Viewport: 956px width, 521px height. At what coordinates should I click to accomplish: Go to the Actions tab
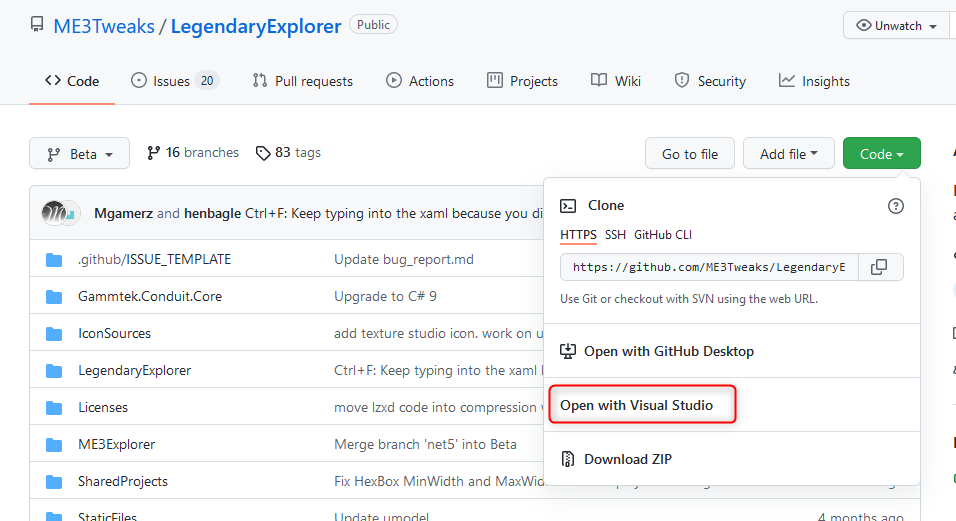coord(420,81)
